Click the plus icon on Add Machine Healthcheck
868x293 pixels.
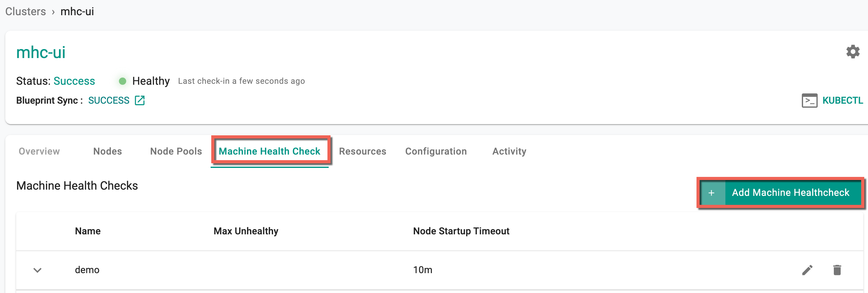coord(711,193)
